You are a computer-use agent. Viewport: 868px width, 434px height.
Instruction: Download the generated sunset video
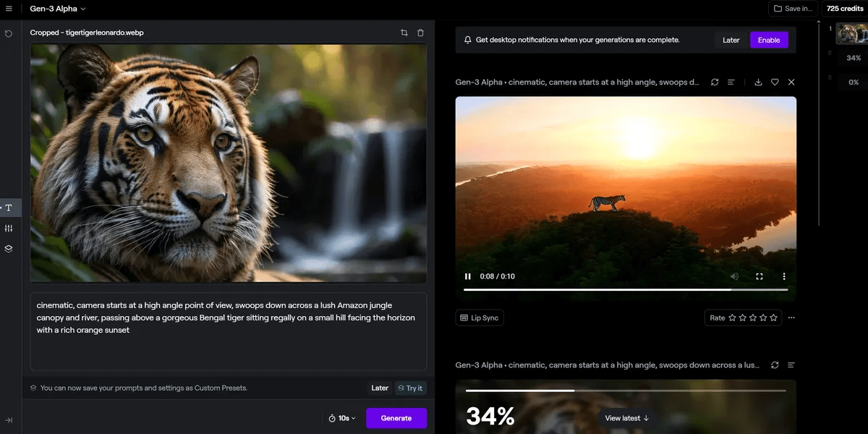tap(758, 82)
